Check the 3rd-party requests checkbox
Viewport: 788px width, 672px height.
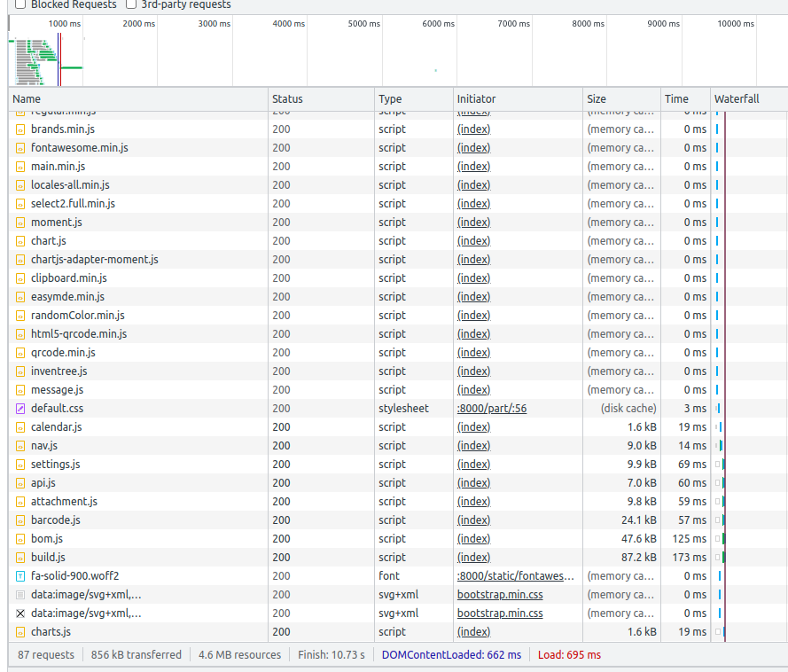click(130, 4)
